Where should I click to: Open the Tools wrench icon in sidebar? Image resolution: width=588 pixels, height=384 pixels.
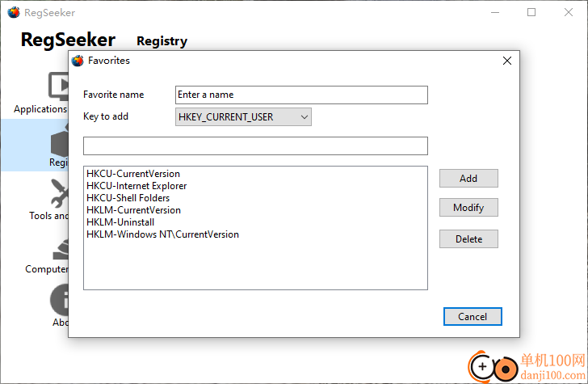point(60,193)
